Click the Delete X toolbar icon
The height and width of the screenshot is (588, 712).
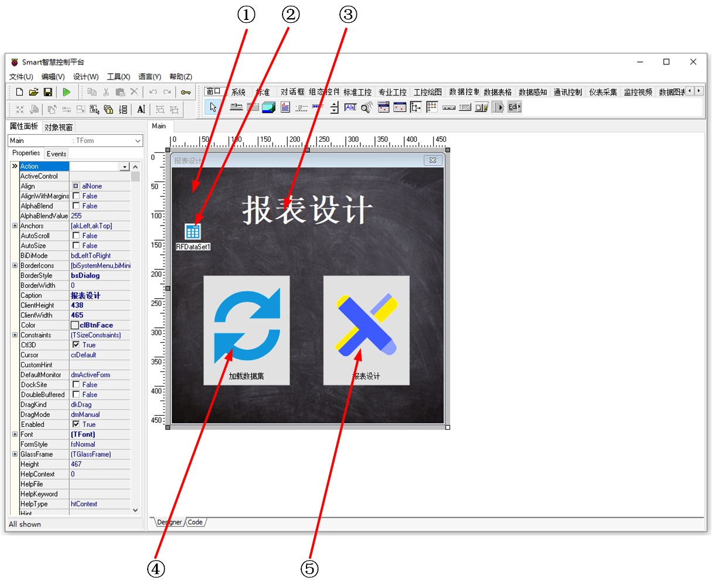tap(134, 92)
